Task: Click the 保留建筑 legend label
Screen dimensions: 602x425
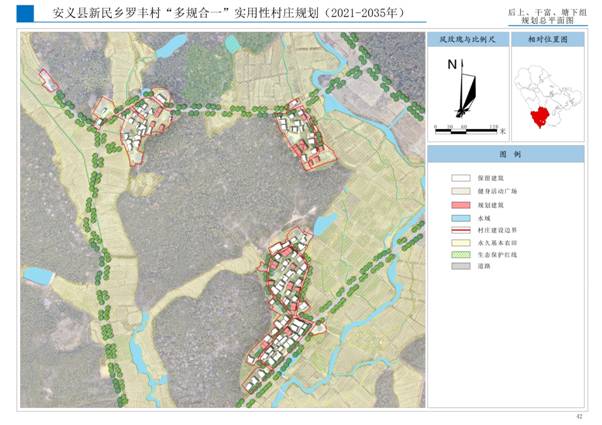Action: click(x=491, y=178)
